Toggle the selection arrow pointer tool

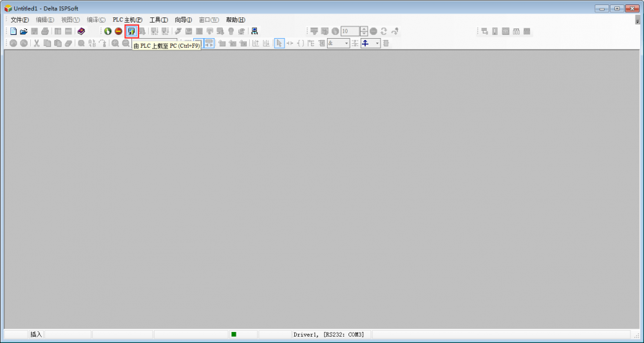(279, 43)
